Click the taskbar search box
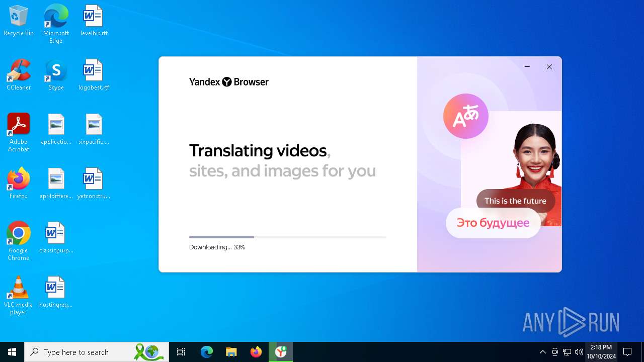 click(x=97, y=352)
